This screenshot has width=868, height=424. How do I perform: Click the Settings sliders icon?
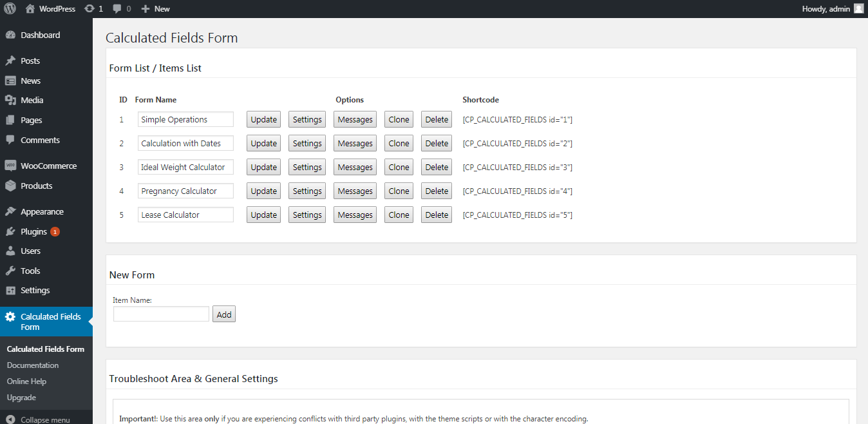(10, 290)
